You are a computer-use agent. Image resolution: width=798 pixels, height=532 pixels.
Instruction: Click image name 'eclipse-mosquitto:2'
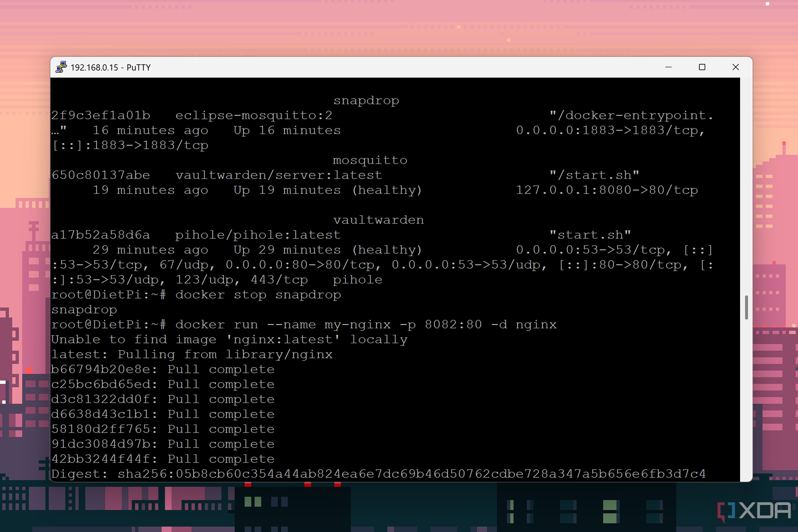(254, 115)
